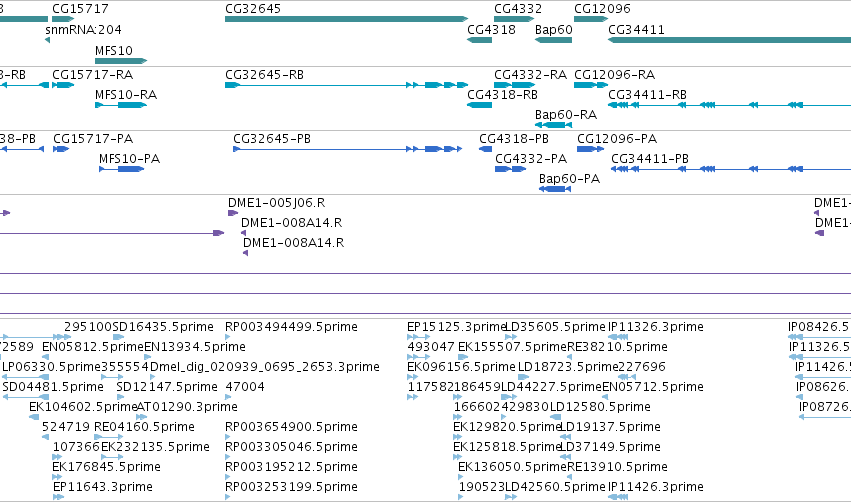Click the EN13934.5prime EST label
This screenshot has width=851, height=502.
(195, 347)
